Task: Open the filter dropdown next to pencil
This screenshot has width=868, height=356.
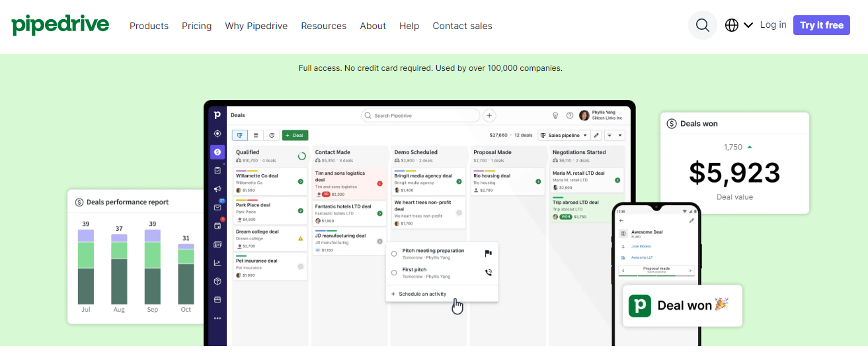Action: click(615, 135)
